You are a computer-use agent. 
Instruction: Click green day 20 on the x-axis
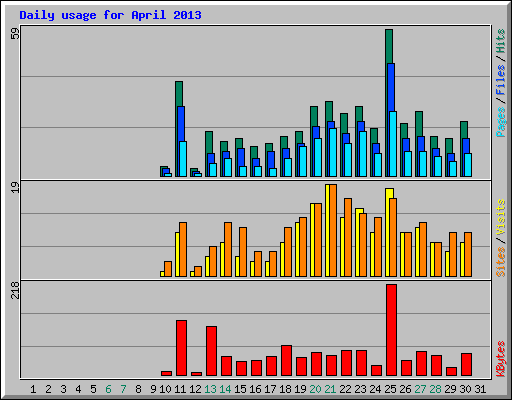pos(315,389)
